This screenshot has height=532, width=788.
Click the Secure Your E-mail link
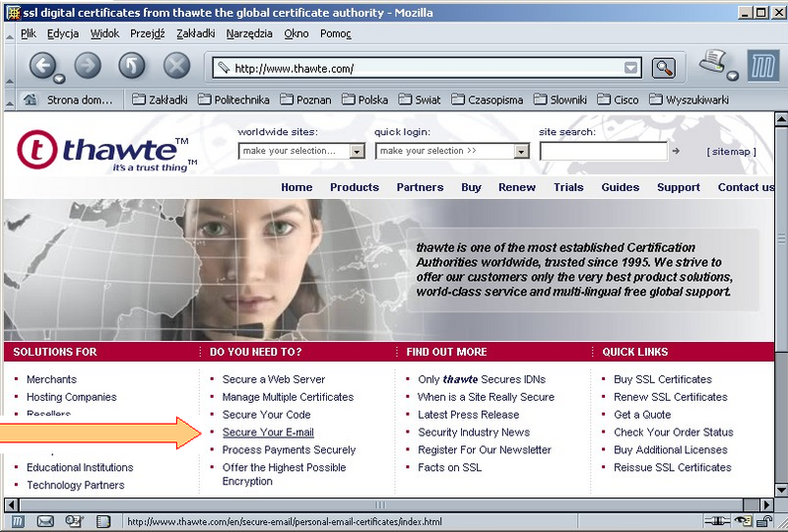click(268, 432)
